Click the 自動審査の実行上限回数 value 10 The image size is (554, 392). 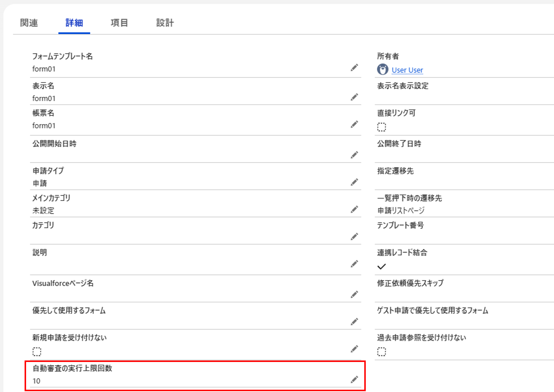coord(36,381)
